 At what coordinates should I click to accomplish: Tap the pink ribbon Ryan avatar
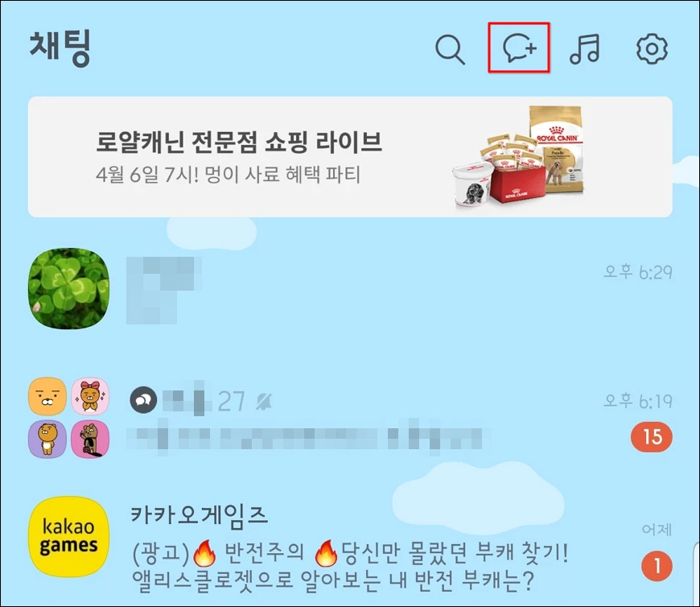tap(90, 396)
